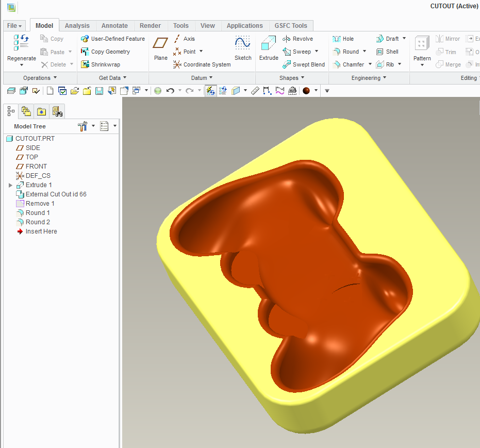Click the Regenerate icon
The height and width of the screenshot is (448, 480).
(21, 43)
